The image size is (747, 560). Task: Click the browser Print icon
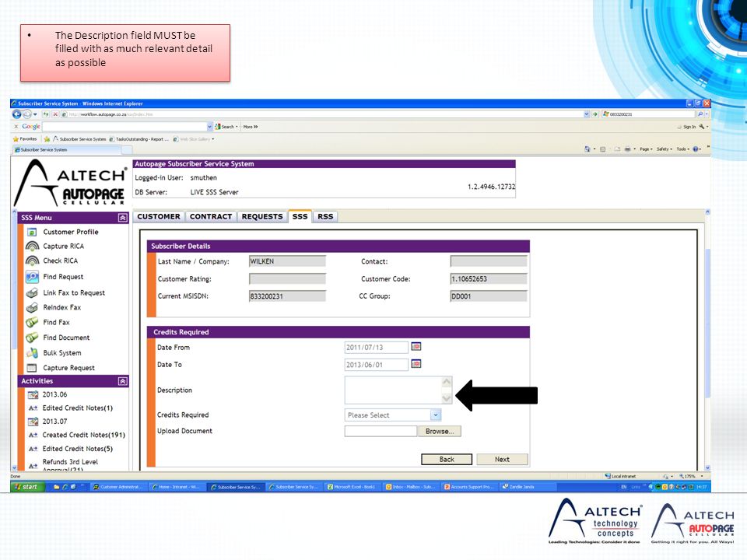point(627,149)
